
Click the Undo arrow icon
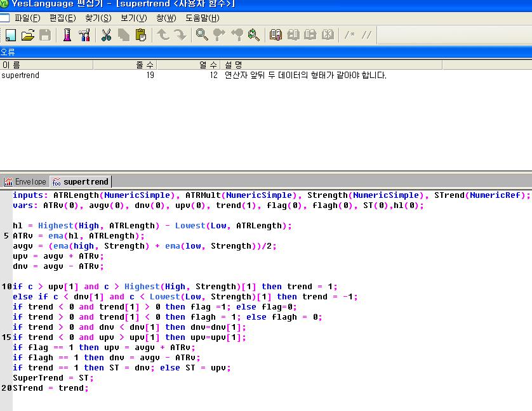click(x=163, y=35)
